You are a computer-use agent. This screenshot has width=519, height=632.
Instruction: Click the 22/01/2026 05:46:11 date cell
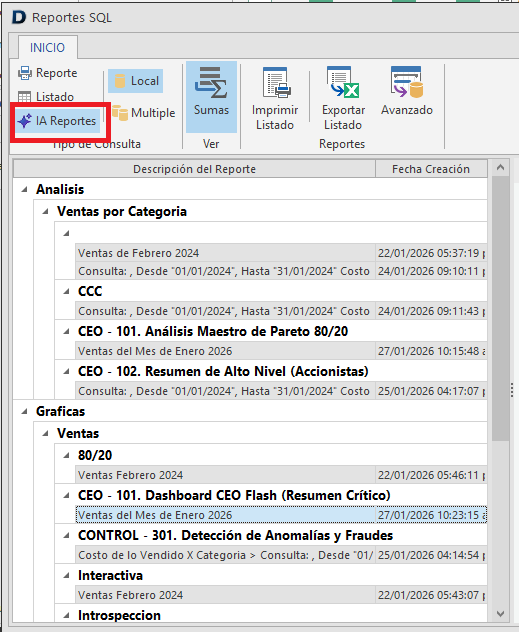(431, 475)
